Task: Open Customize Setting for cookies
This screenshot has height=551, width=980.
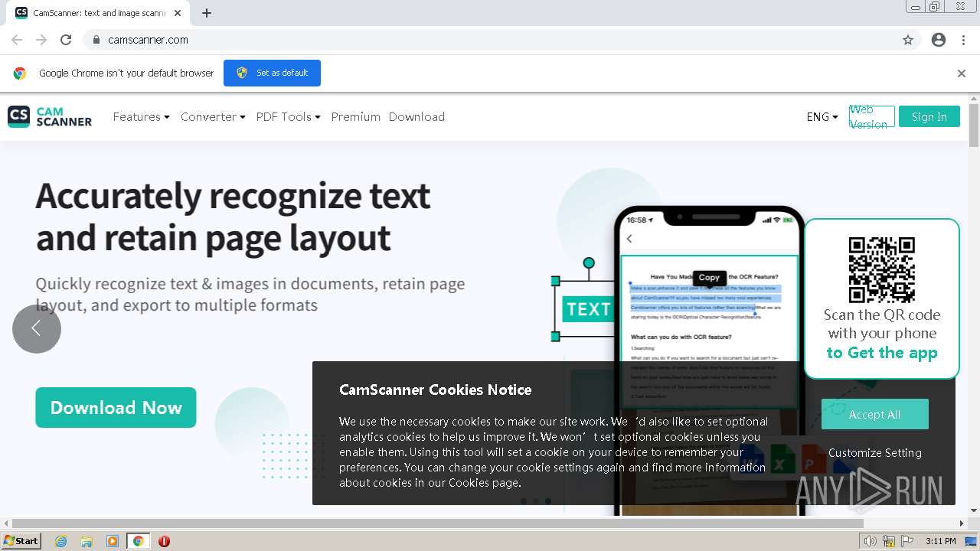Action: [875, 452]
